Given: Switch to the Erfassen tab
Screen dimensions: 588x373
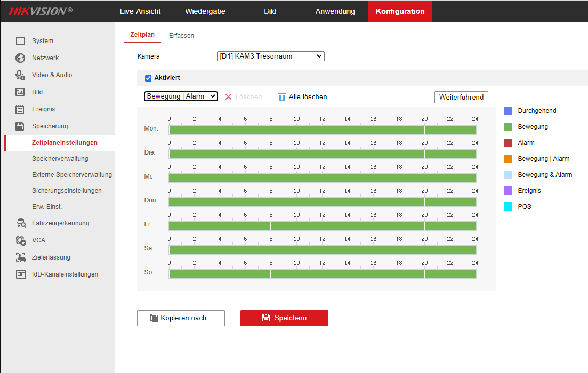Looking at the screenshot, I should tap(181, 36).
